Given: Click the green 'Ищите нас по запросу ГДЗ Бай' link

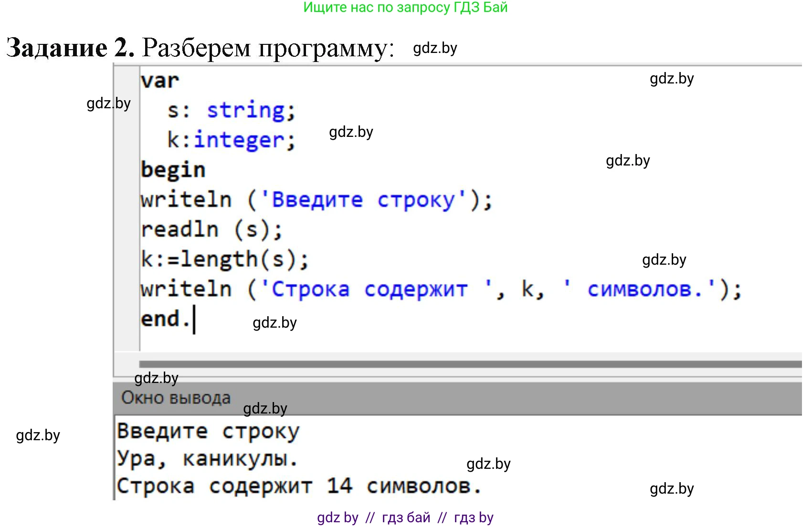Looking at the screenshot, I should (x=406, y=8).
